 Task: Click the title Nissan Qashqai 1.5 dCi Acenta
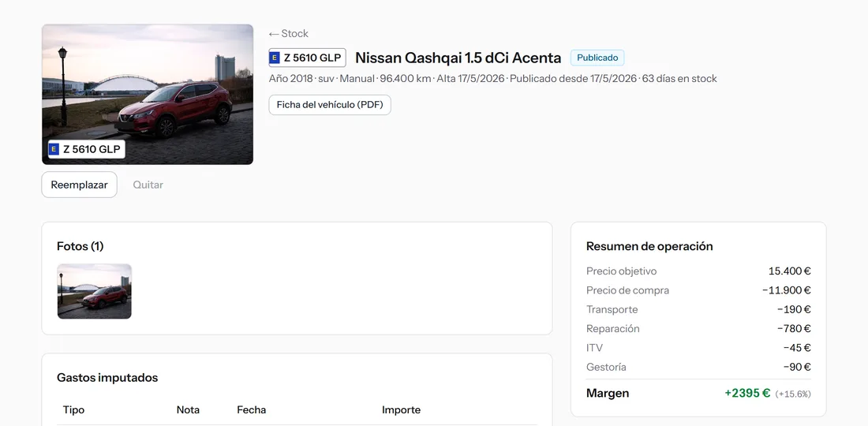tap(458, 58)
